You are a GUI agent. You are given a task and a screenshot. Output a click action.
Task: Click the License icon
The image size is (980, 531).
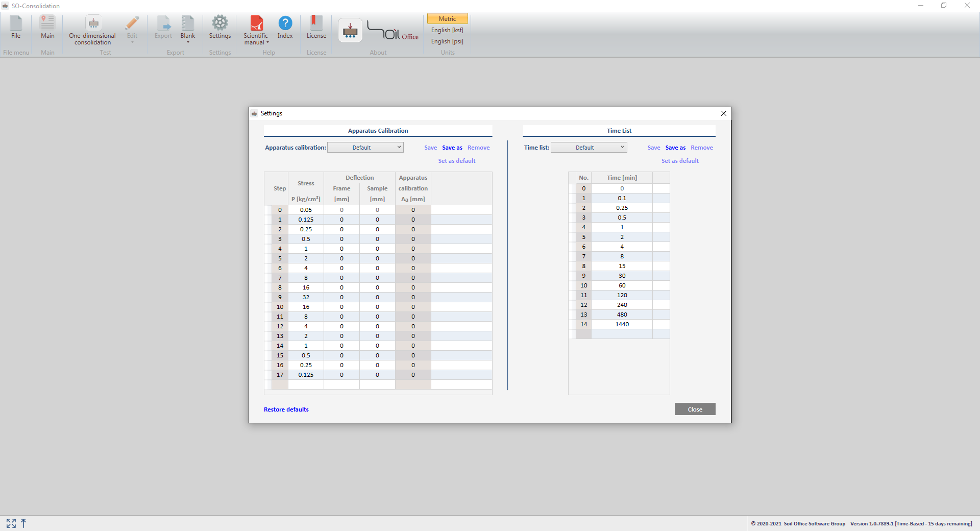(316, 23)
